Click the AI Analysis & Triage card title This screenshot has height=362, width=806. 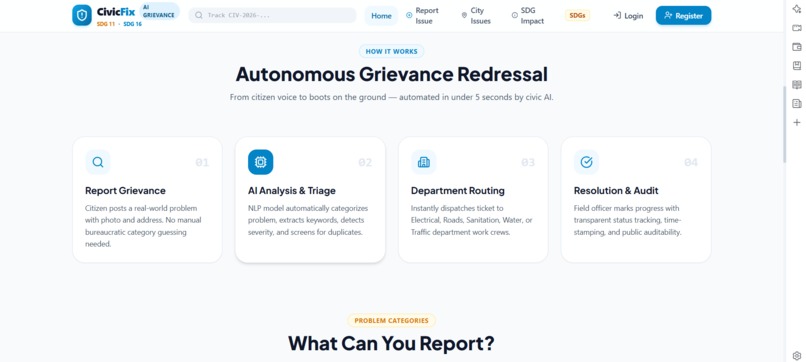(291, 191)
